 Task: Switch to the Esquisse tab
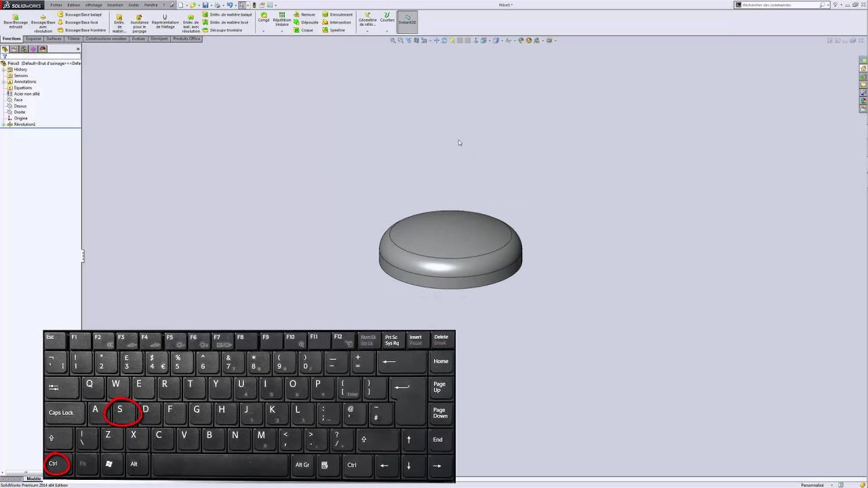click(33, 39)
